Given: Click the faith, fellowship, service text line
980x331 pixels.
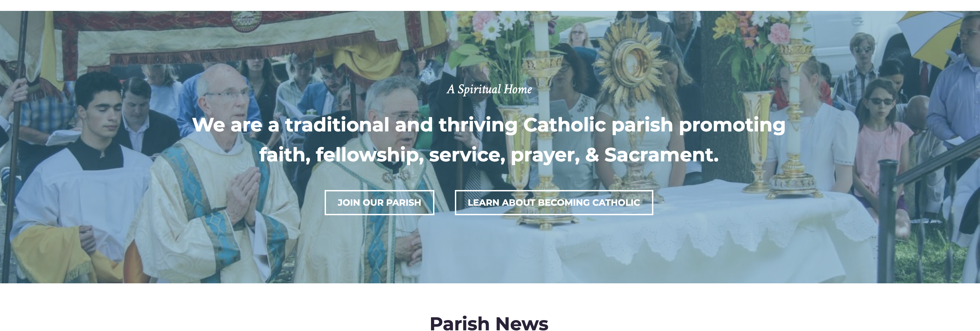Looking at the screenshot, I should click(489, 155).
